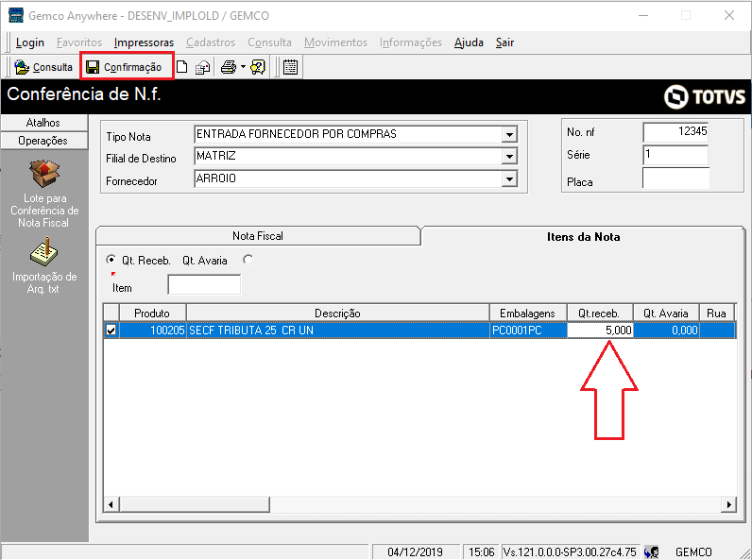
Task: Click the status bar network user icon
Action: (651, 552)
